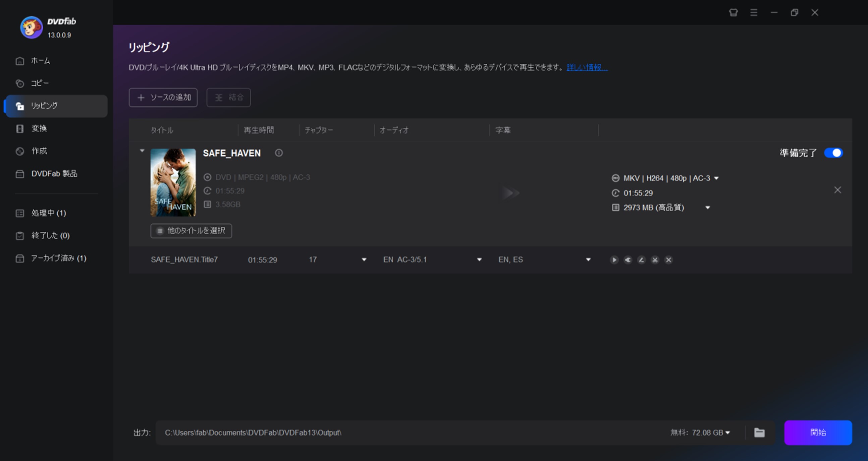Click the SAFE_HAVEN.Title7 row name
Image resolution: width=868 pixels, height=461 pixels.
click(x=184, y=260)
